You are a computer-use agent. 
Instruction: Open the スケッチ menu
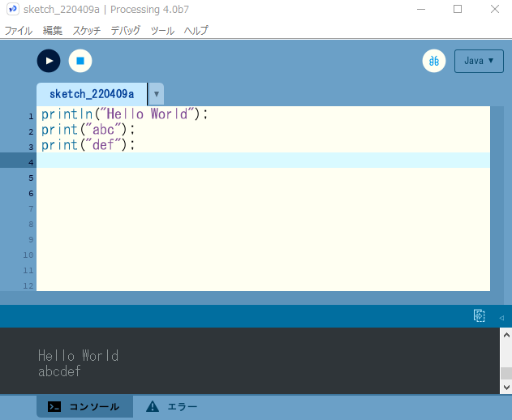[x=87, y=31]
